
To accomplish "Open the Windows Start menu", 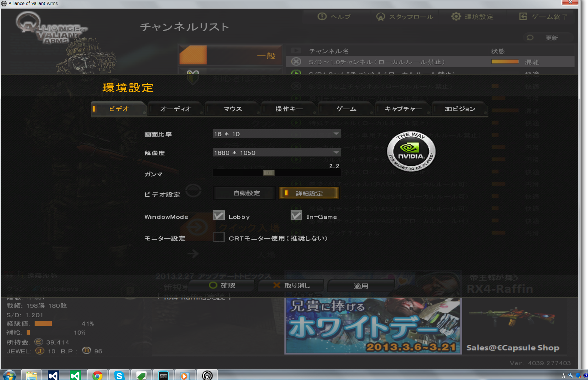I will [10, 375].
